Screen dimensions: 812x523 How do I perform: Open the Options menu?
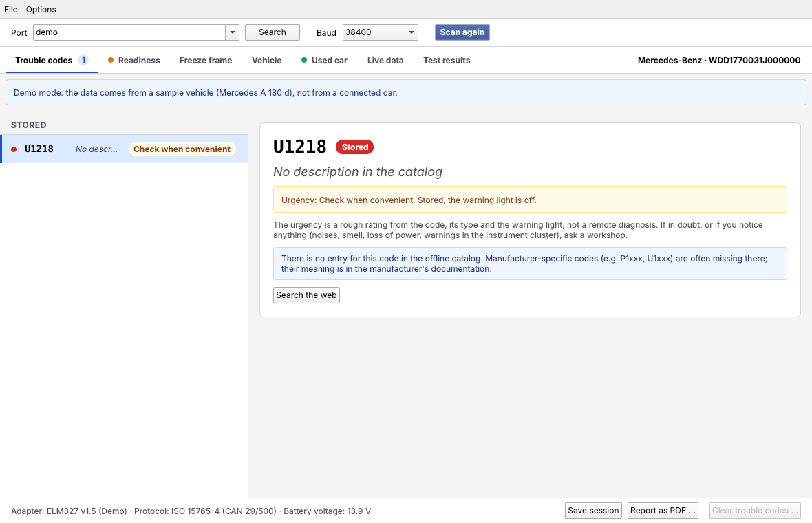[41, 10]
